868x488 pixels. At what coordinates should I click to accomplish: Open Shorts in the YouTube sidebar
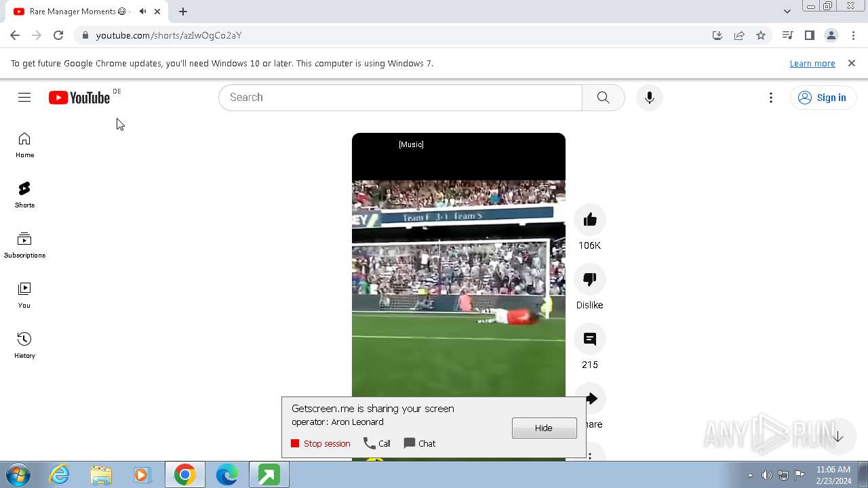(24, 195)
